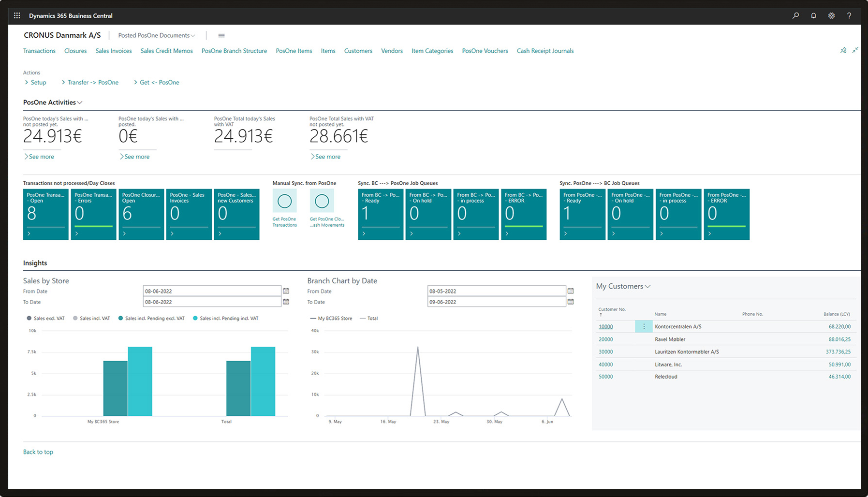Image resolution: width=868 pixels, height=497 pixels.
Task: Click the hamburger menu icon beside Posted PosOne Documents
Action: point(221,35)
